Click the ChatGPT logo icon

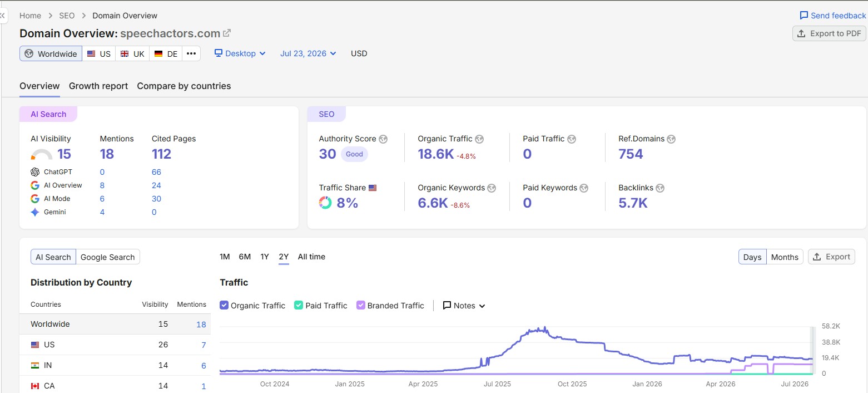35,172
